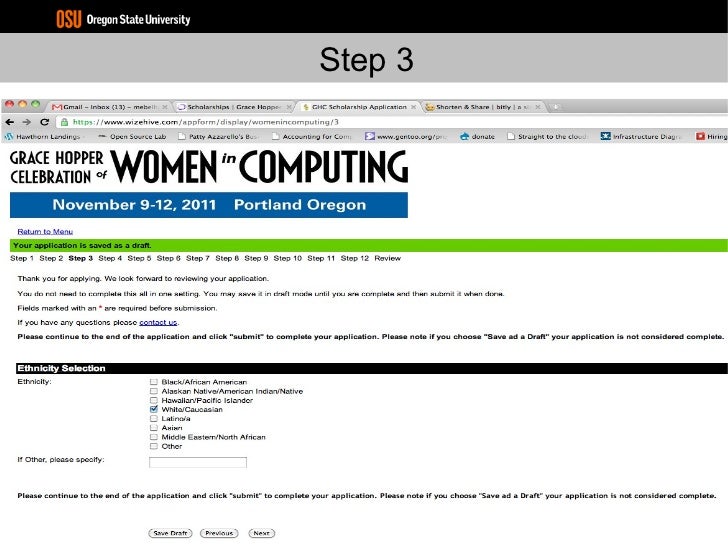Click the Previous button

pyautogui.click(x=219, y=533)
